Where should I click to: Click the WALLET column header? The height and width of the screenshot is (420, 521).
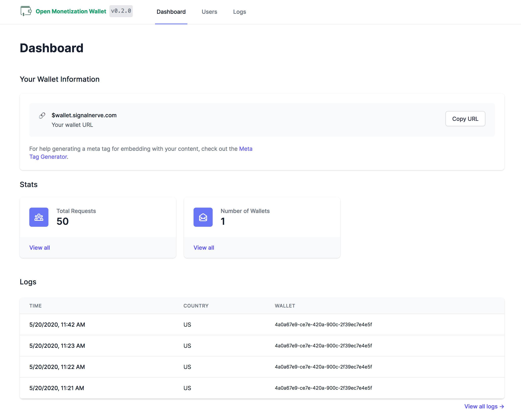pos(285,306)
